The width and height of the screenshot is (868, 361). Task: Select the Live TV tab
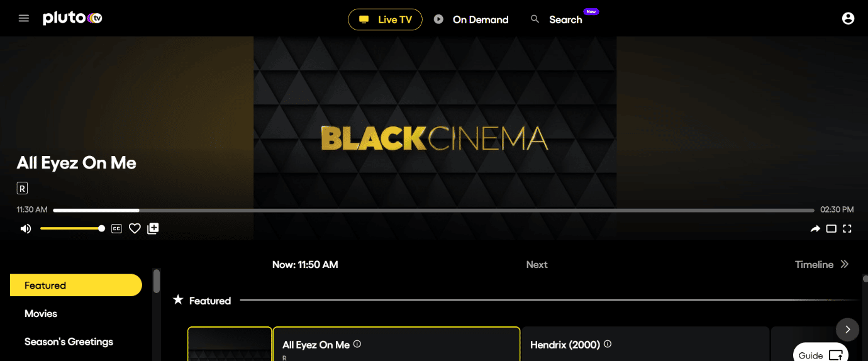tap(385, 19)
